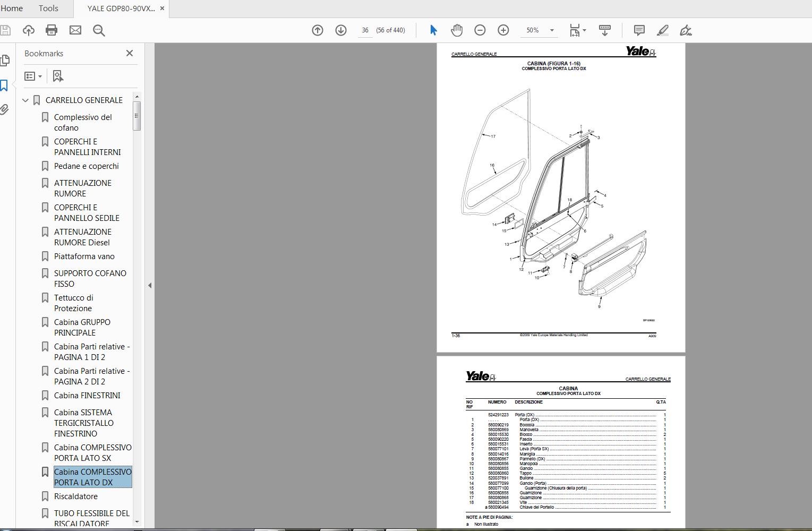
Task: Add a new bookmark icon
Action: point(58,76)
